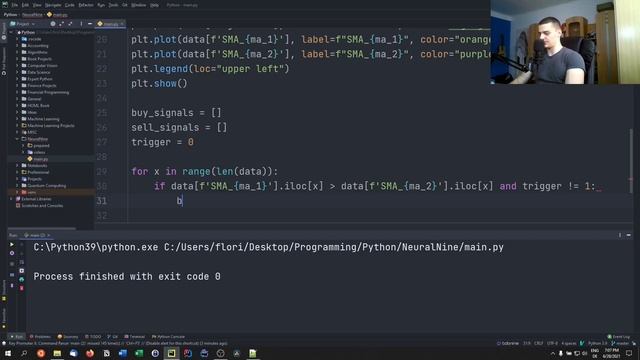This screenshot has width=640, height=360.
Task: Open the Code menu
Action: point(70,5)
